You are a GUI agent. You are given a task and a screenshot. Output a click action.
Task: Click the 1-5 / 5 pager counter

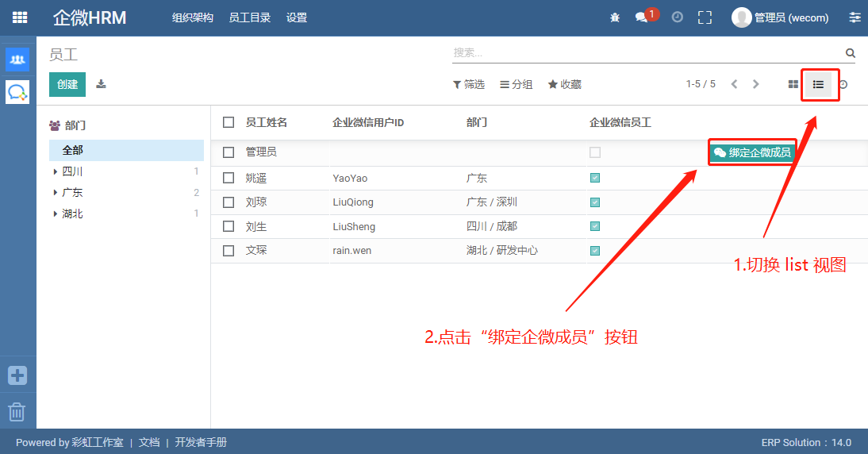coord(701,84)
